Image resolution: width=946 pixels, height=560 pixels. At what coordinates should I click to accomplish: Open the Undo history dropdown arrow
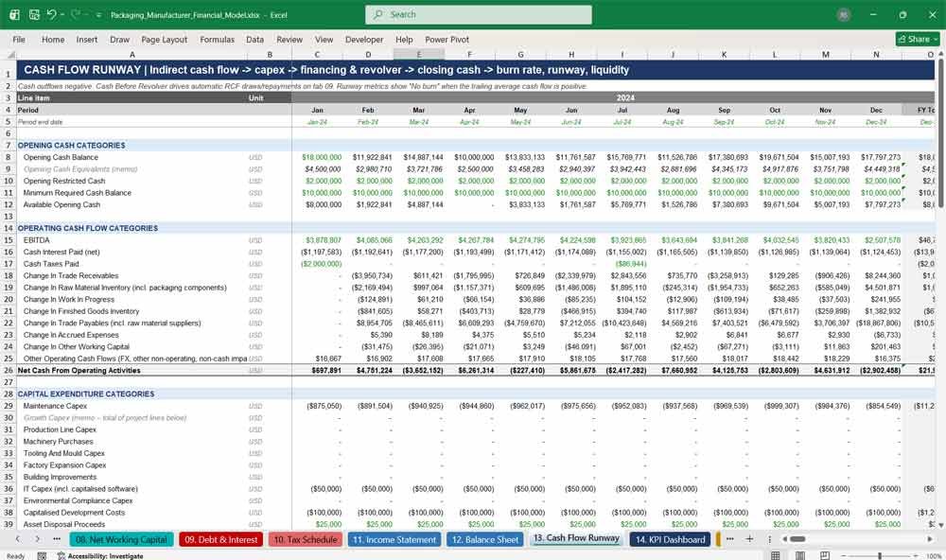[x=62, y=14]
